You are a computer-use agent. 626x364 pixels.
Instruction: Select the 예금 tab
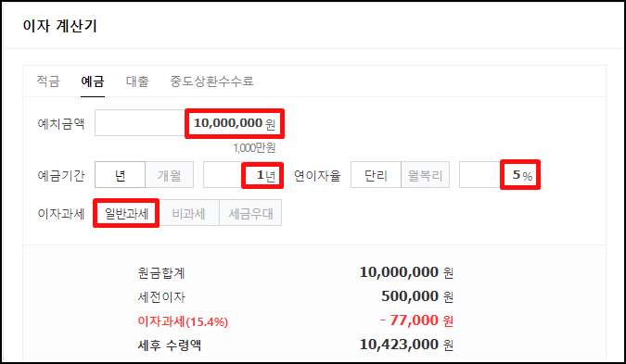coord(93,82)
